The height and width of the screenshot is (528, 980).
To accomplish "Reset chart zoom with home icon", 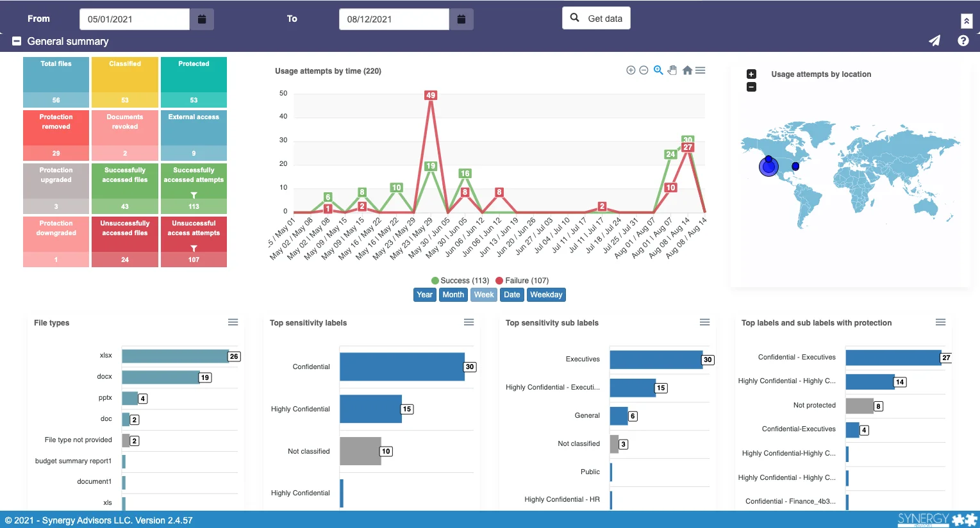I will [687, 70].
